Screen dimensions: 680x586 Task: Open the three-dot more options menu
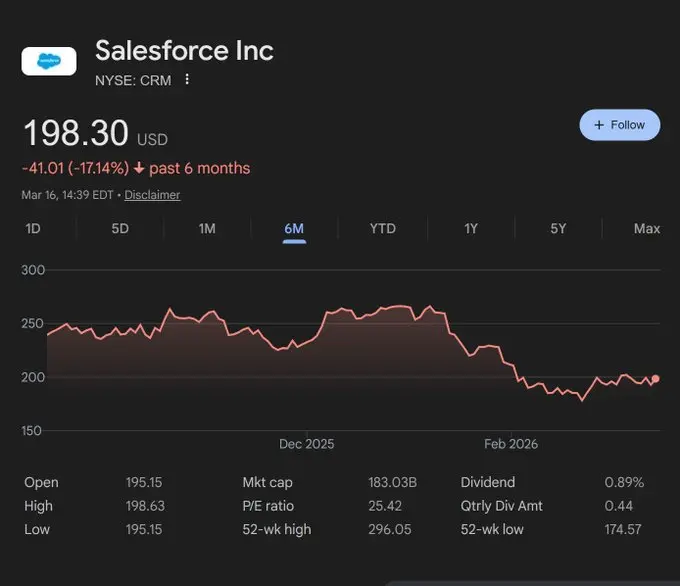(187, 80)
